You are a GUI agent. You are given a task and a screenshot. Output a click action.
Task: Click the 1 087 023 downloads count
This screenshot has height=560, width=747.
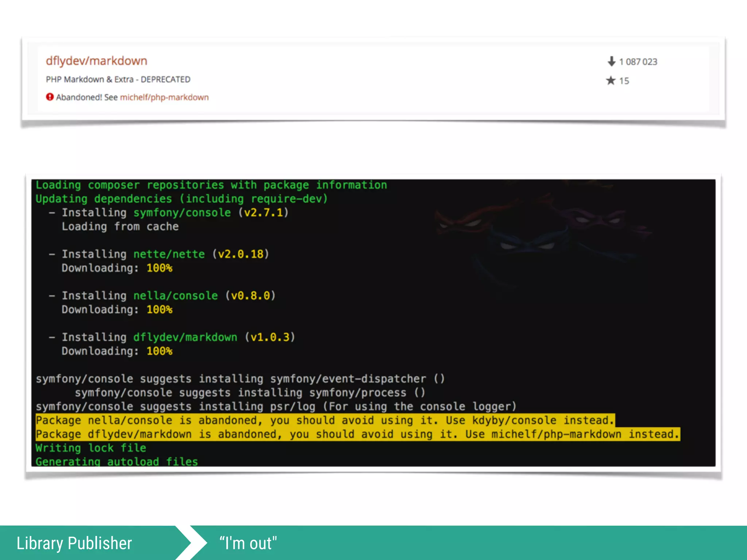click(638, 62)
